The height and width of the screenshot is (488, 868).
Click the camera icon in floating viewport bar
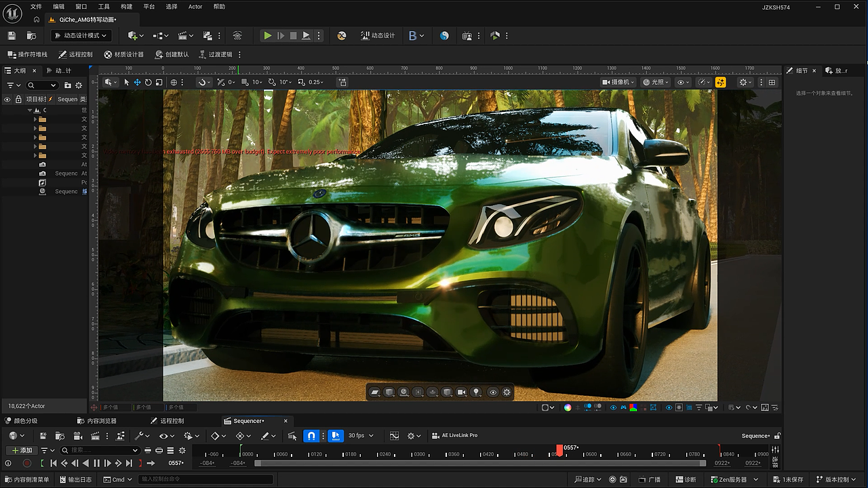462,392
